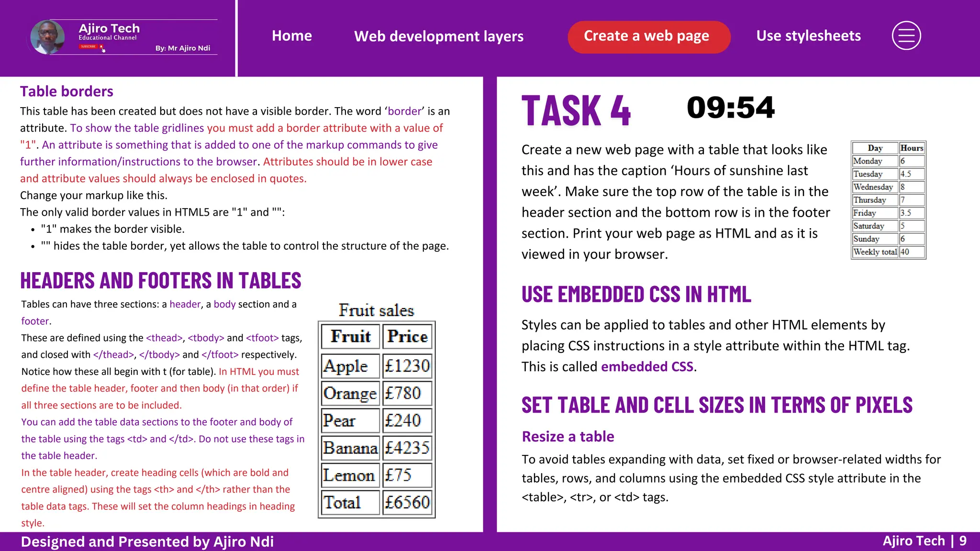980x551 pixels.
Task: Click the Ajiro Tech channel logo title
Action: tap(109, 29)
